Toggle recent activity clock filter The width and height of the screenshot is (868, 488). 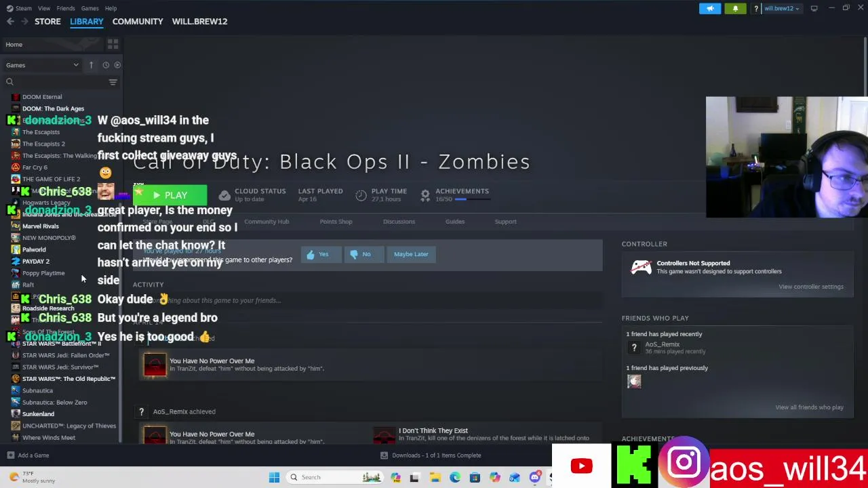(x=106, y=65)
